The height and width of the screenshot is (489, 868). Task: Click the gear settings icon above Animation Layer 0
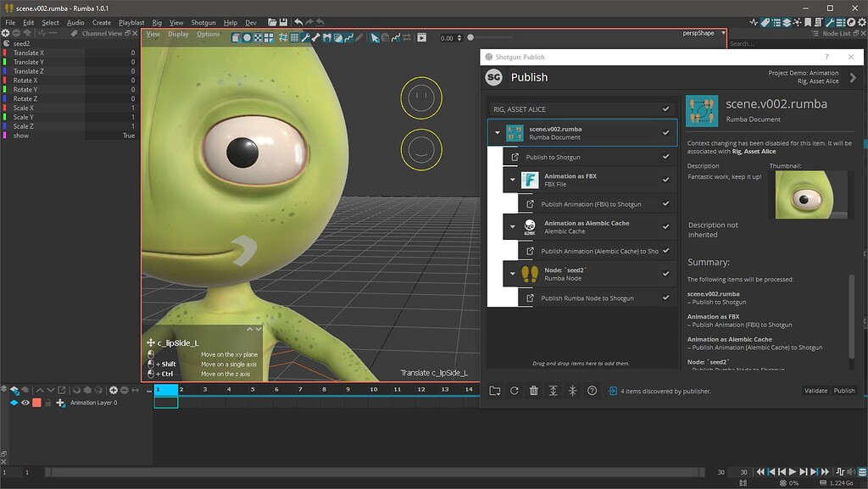coord(114,390)
